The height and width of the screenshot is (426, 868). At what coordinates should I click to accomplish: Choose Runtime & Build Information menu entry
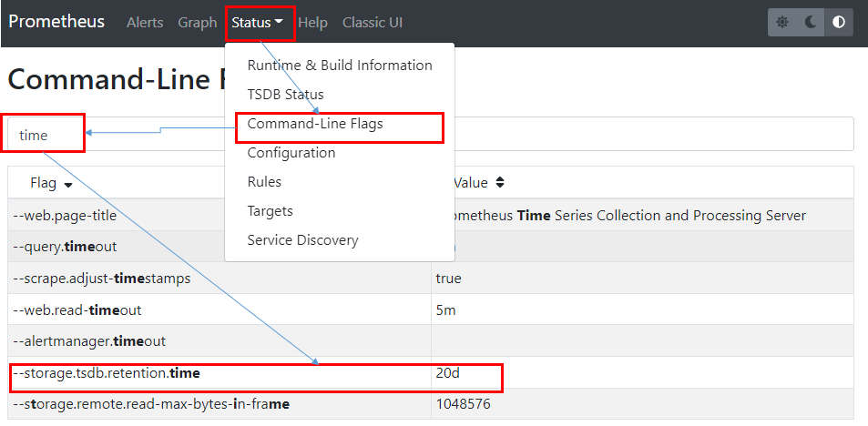point(340,66)
